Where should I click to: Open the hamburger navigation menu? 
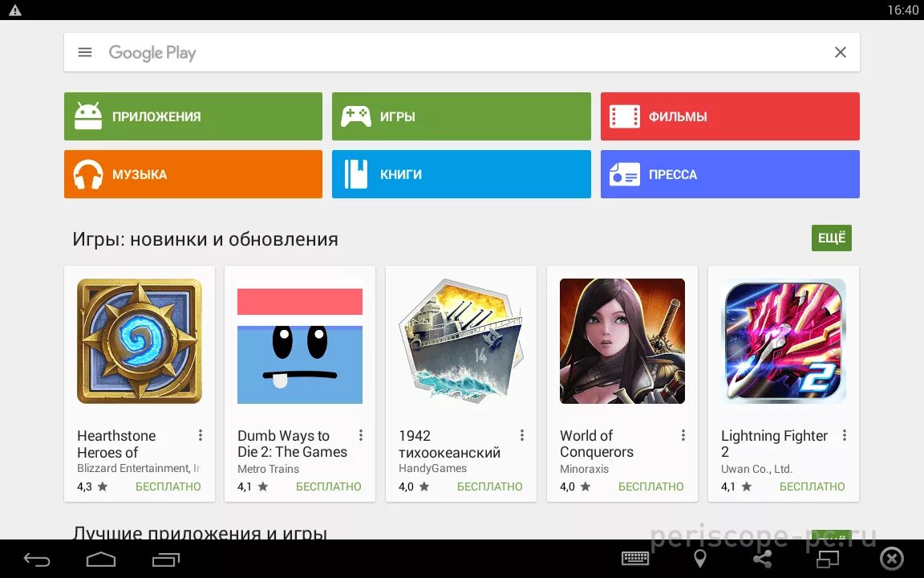click(85, 52)
